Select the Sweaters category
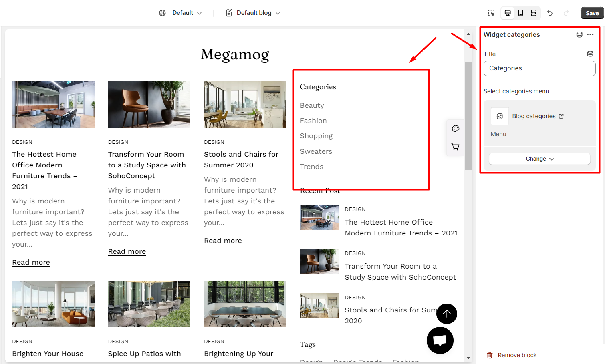 pyautogui.click(x=316, y=151)
